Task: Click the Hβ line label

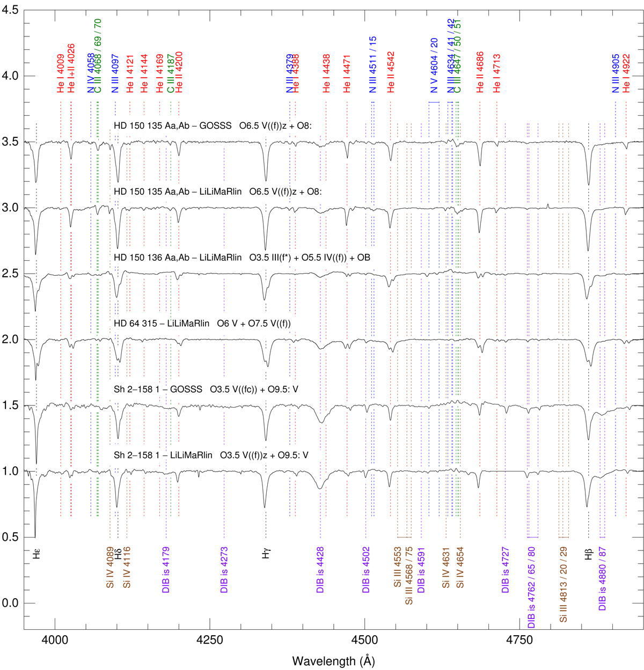Action: click(x=589, y=554)
